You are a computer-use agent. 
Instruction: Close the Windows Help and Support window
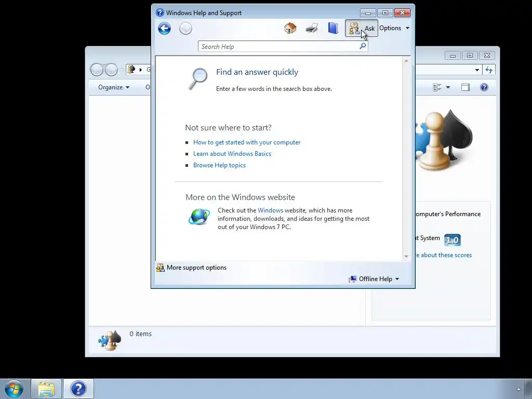point(403,13)
